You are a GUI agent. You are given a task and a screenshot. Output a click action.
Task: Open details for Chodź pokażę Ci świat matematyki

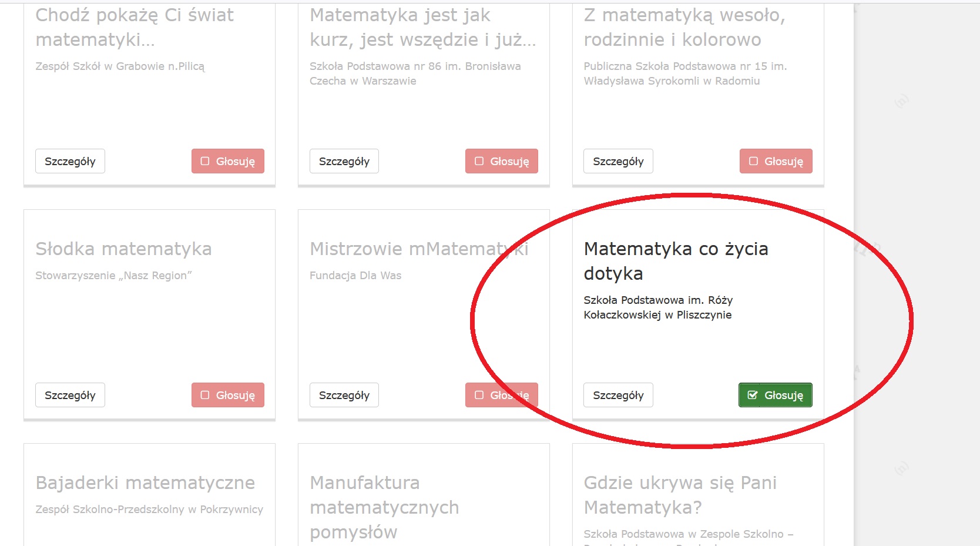click(70, 161)
